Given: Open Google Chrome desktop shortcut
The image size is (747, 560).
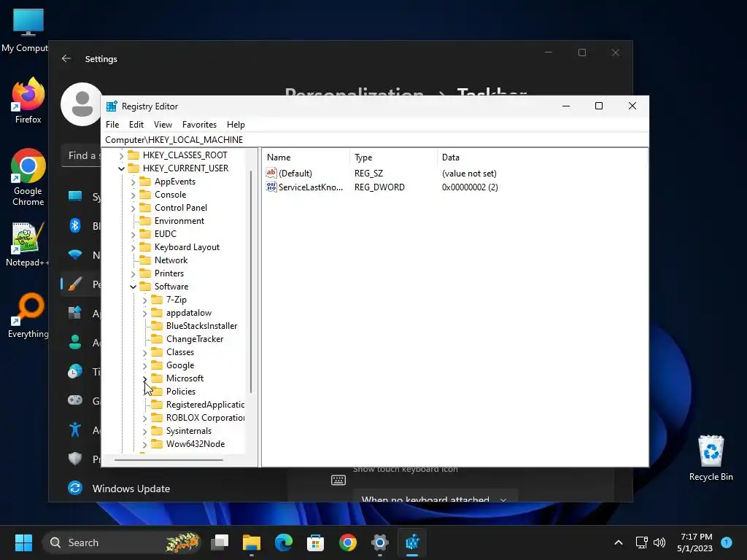Looking at the screenshot, I should [x=28, y=177].
